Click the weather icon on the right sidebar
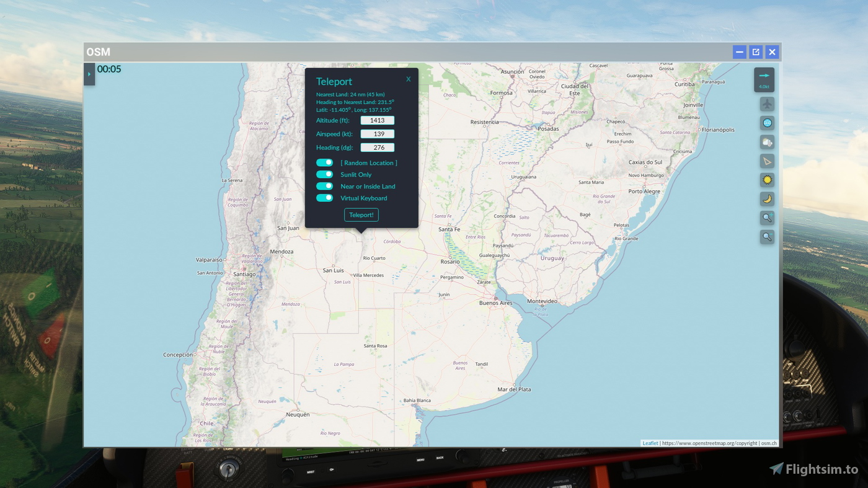The image size is (868, 488). tap(766, 142)
